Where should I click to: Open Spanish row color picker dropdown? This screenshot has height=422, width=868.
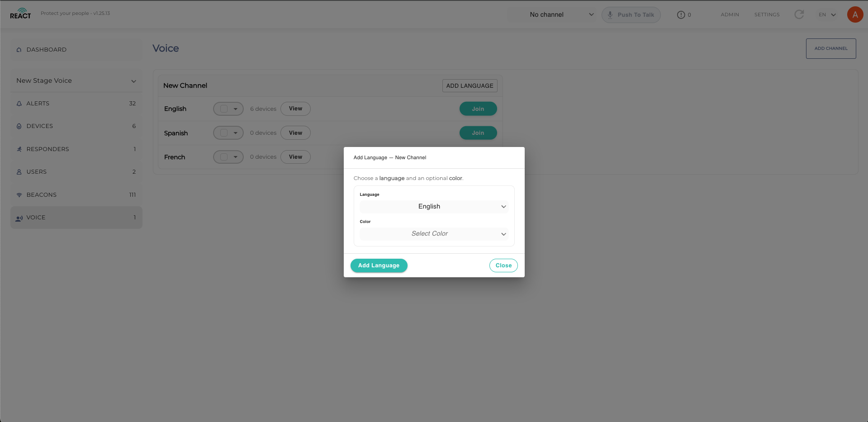pyautogui.click(x=228, y=133)
